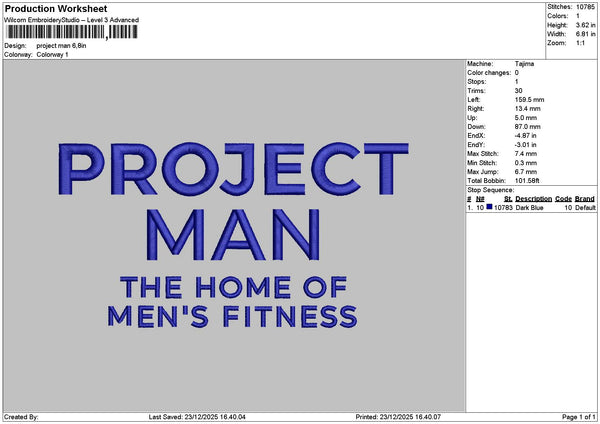This screenshot has height=424, width=600.
Task: Select the "Last Saved: 23/12/2025 16.40.04" footer text
Action: (x=197, y=417)
